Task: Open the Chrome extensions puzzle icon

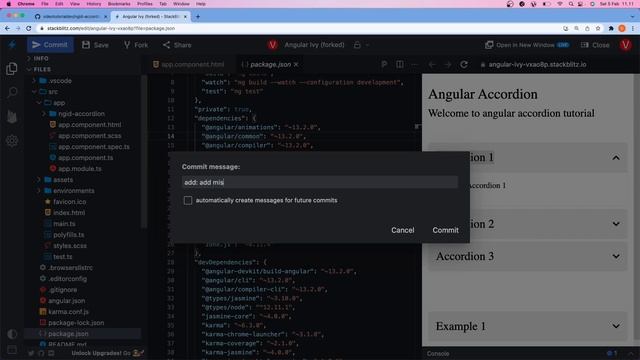Action: [x=611, y=28]
